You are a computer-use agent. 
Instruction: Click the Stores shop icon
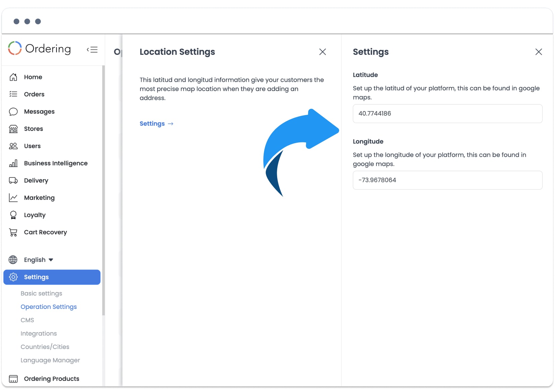(13, 129)
